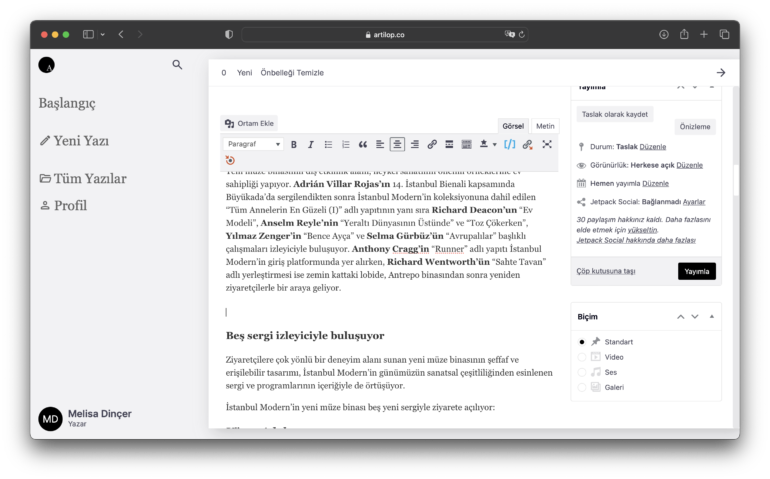
Task: Insert a bulleted list
Action: [x=328, y=144]
